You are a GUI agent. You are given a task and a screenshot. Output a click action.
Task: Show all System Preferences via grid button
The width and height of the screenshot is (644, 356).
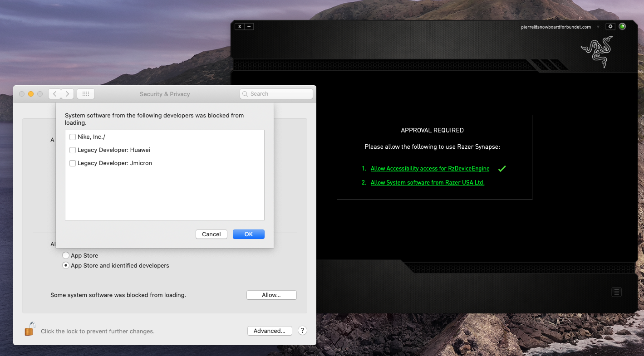click(86, 94)
